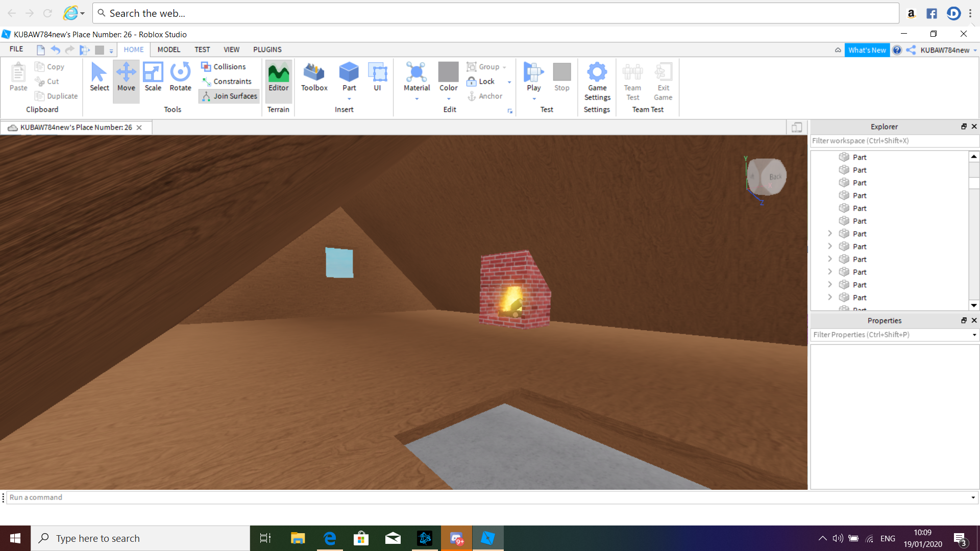Click the Cut command
The height and width of the screenshot is (551, 980).
47,82
